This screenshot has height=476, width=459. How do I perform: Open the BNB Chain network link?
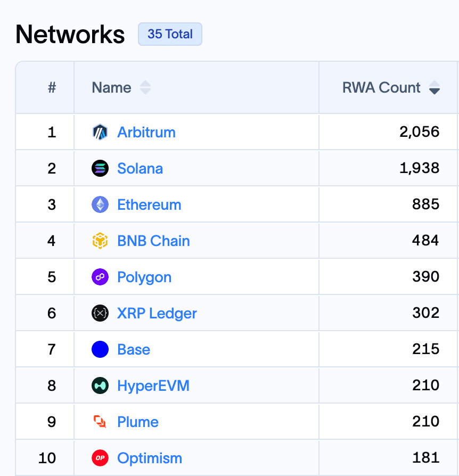point(153,241)
